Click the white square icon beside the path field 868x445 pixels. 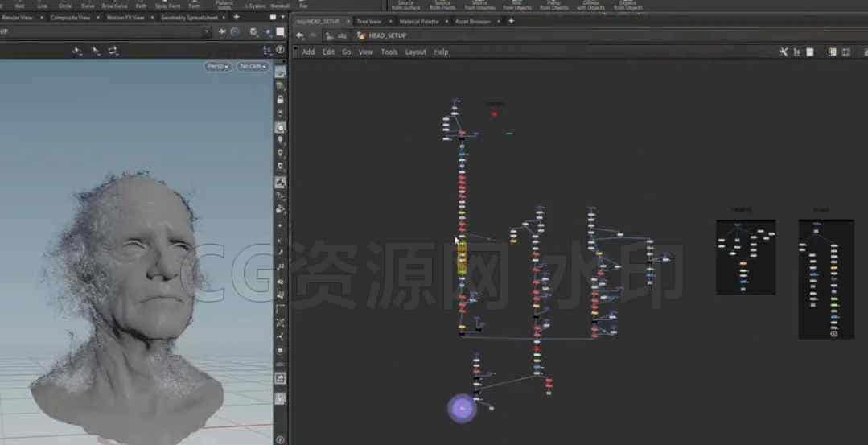280,32
